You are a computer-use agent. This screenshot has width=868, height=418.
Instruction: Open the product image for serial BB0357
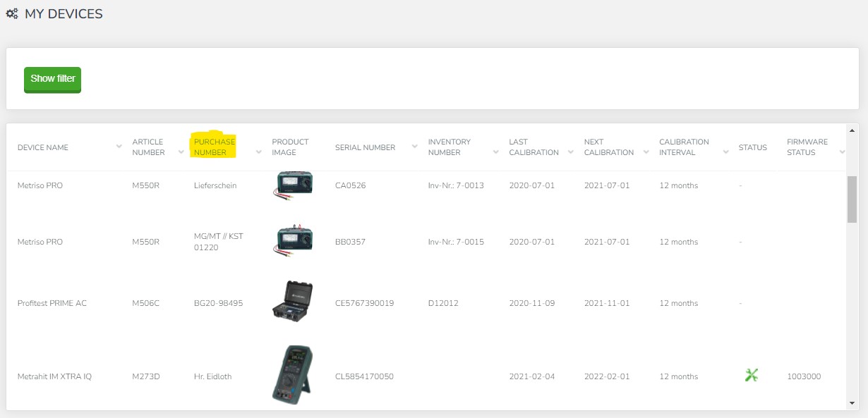[x=293, y=241]
